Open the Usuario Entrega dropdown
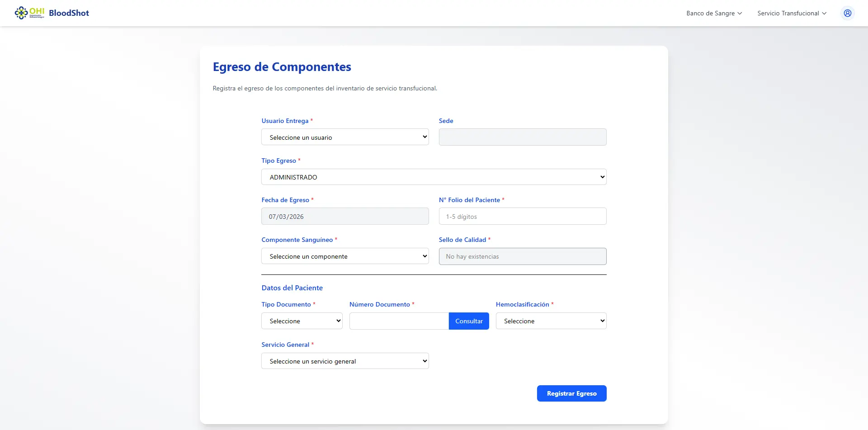Image resolution: width=868 pixels, height=430 pixels. point(345,137)
